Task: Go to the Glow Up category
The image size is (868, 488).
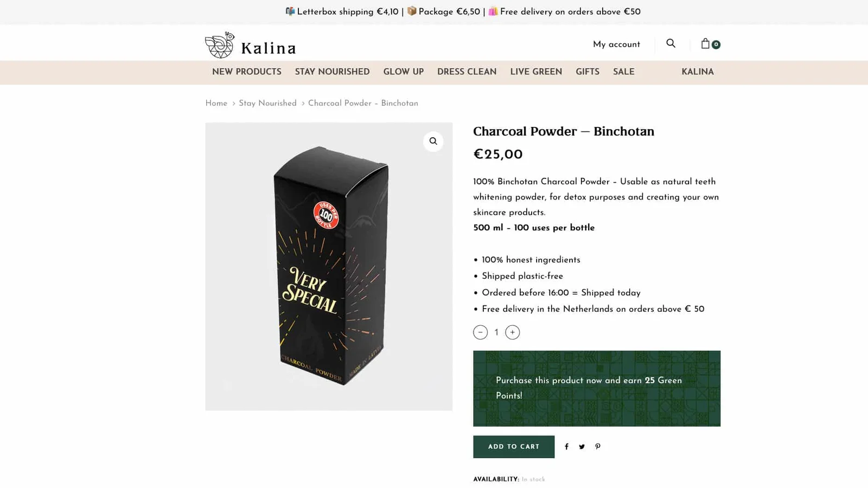Action: point(403,72)
